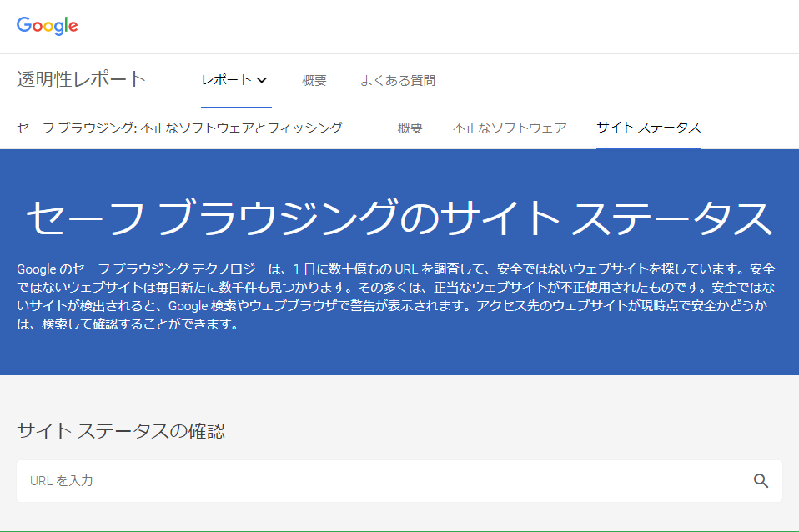The width and height of the screenshot is (799, 532).
Task: Click the 透明性レポート title link
Action: pos(82,79)
